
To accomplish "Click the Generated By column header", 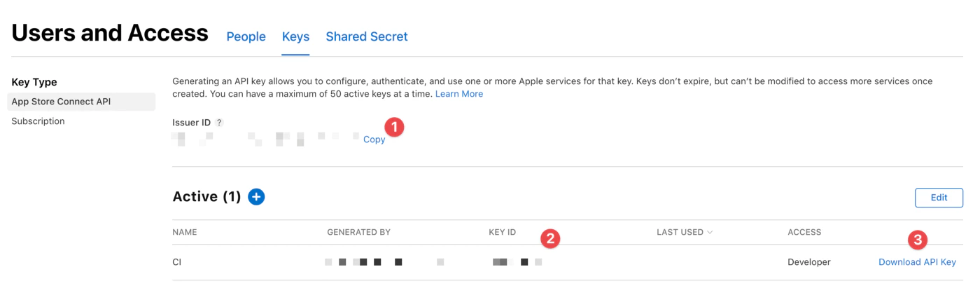I will (x=358, y=232).
